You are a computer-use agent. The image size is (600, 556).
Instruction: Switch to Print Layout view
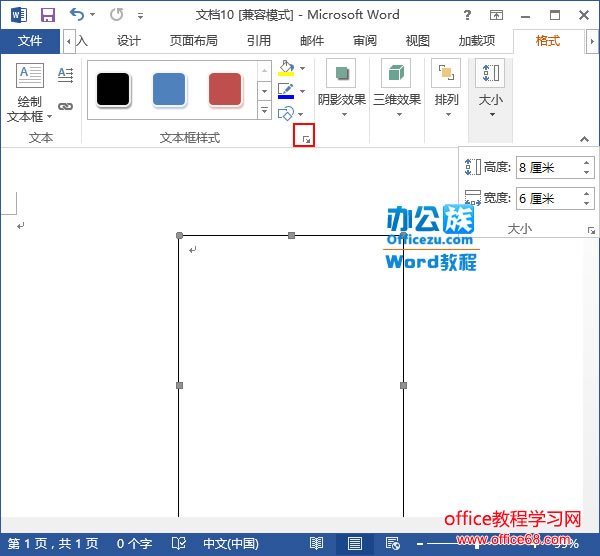point(354,543)
